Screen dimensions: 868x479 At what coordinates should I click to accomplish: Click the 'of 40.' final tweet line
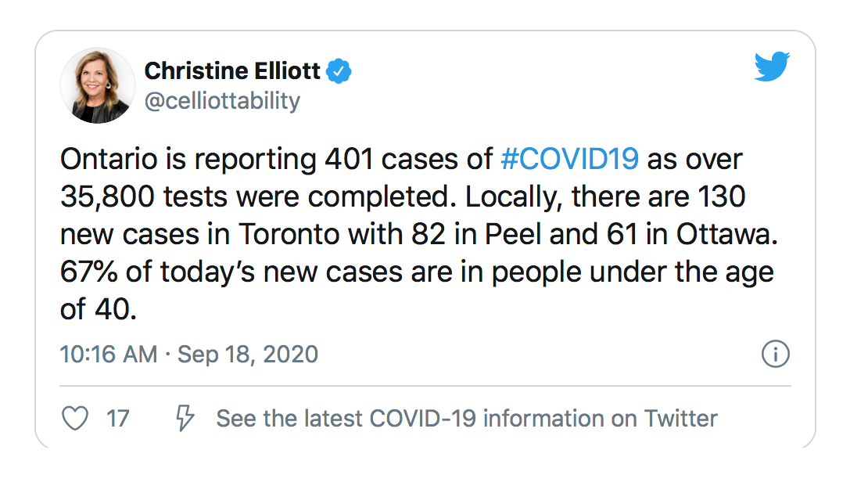(x=98, y=309)
